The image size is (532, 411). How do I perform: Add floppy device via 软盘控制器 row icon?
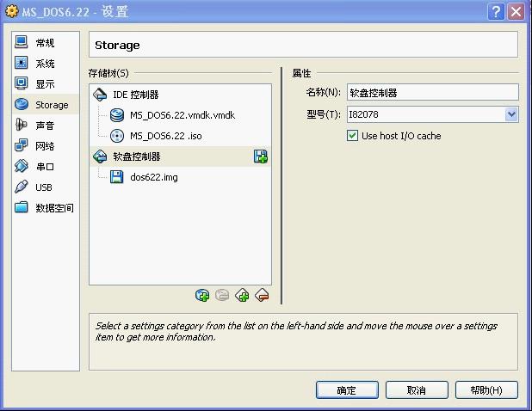coord(261,156)
